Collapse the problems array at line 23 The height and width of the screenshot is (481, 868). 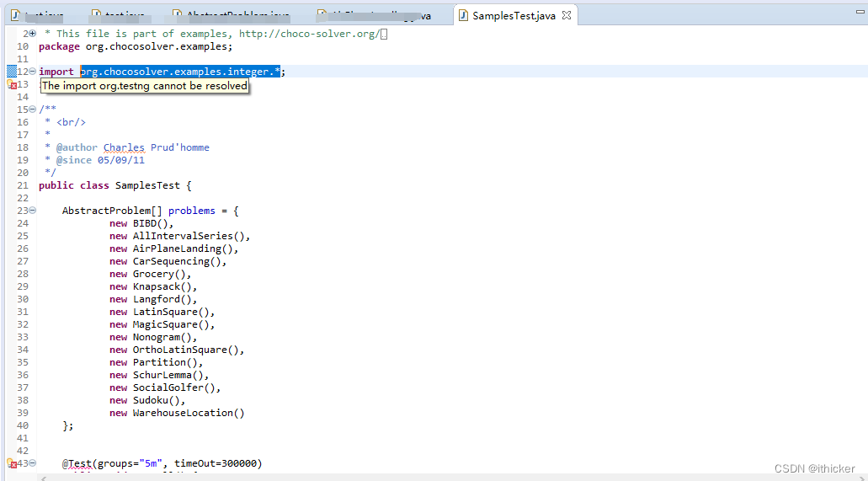pos(33,211)
